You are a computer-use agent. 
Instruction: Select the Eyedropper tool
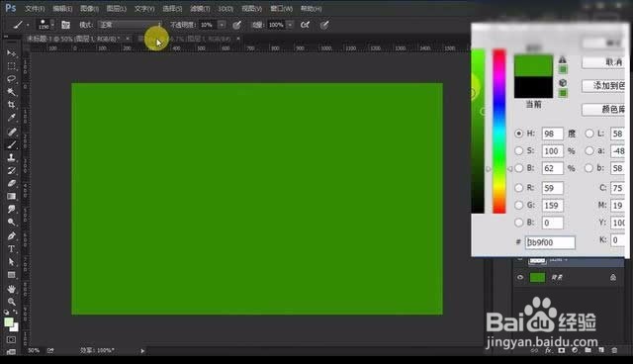click(11, 118)
